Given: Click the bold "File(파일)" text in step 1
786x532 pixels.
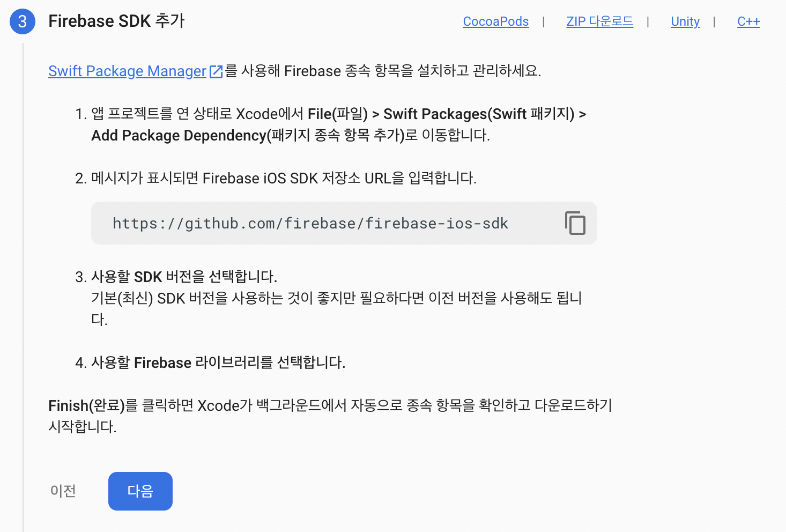Looking at the screenshot, I should click(337, 114).
